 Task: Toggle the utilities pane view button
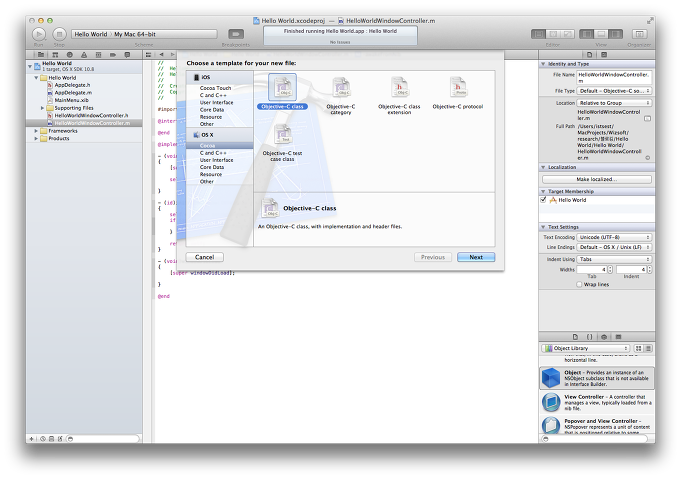(x=615, y=34)
